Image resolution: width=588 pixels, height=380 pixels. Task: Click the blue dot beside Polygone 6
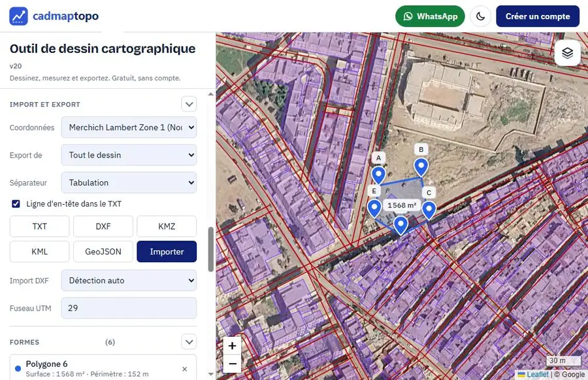coord(18,368)
